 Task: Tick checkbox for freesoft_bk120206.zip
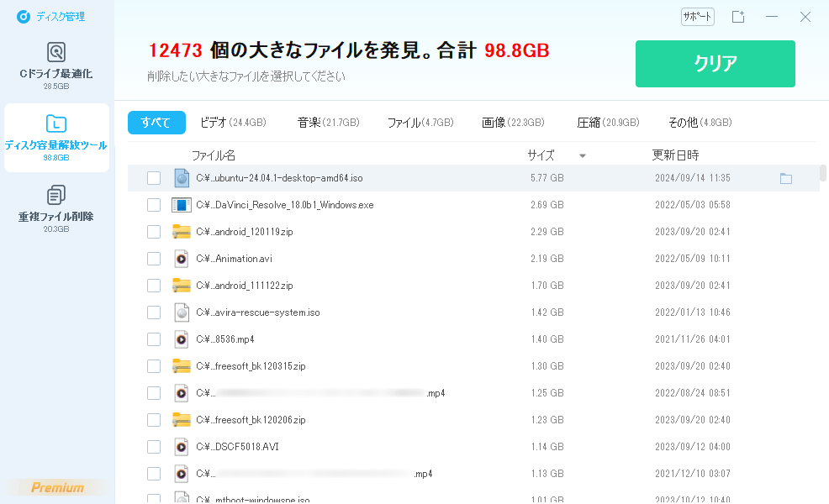154,420
